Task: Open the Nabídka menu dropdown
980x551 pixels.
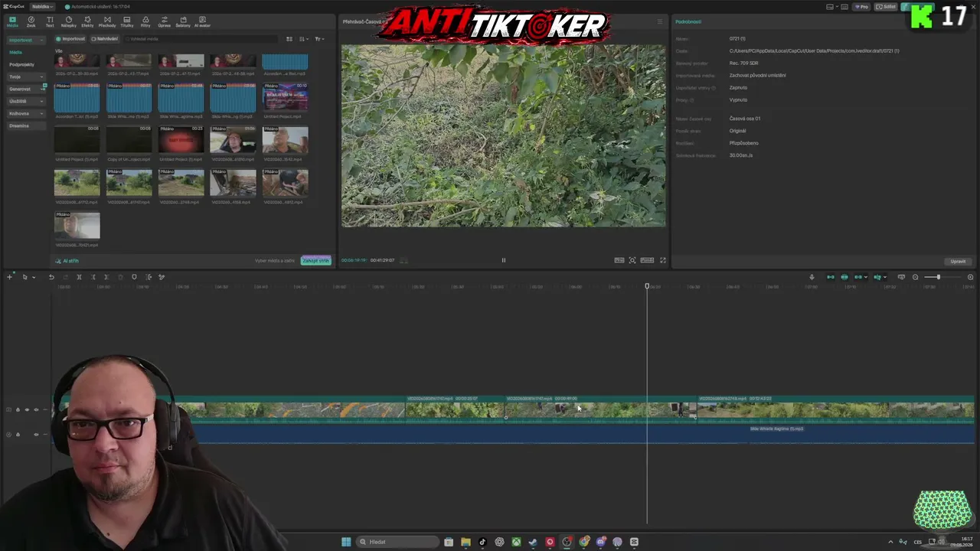Action: click(x=43, y=6)
